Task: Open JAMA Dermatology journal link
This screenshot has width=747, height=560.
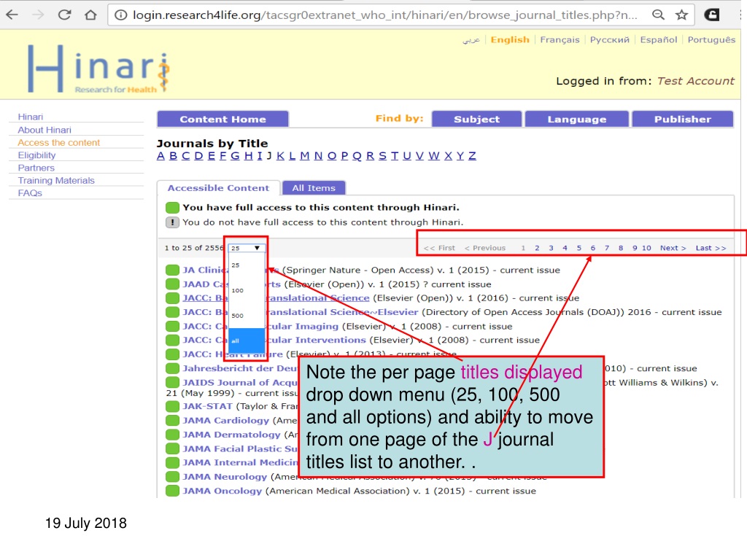Action: click(x=231, y=435)
